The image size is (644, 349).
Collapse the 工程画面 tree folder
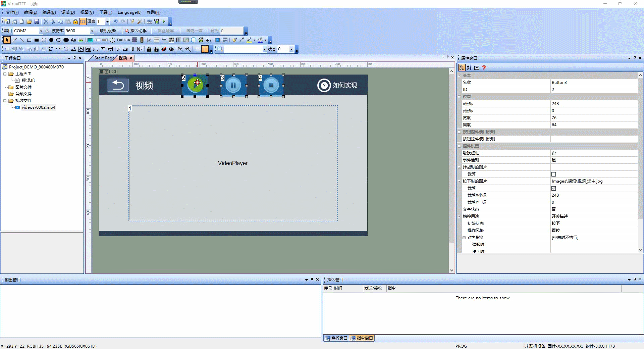[x=5, y=73]
